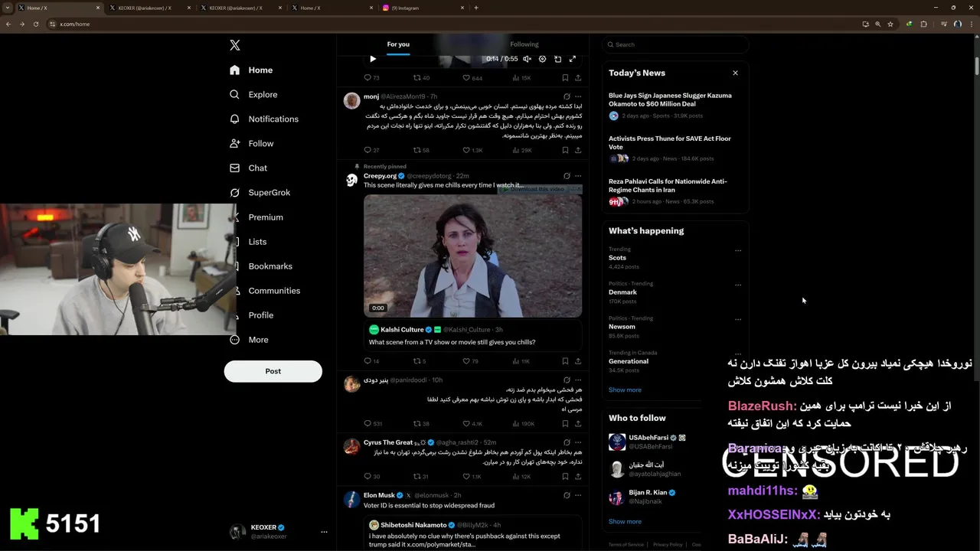980x551 pixels.
Task: Open a new browser tab
Action: click(x=476, y=8)
